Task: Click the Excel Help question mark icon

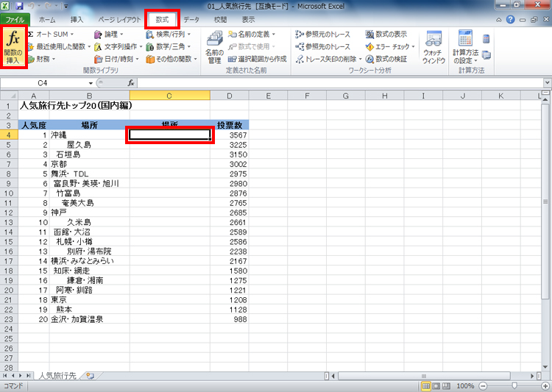Action: point(511,20)
